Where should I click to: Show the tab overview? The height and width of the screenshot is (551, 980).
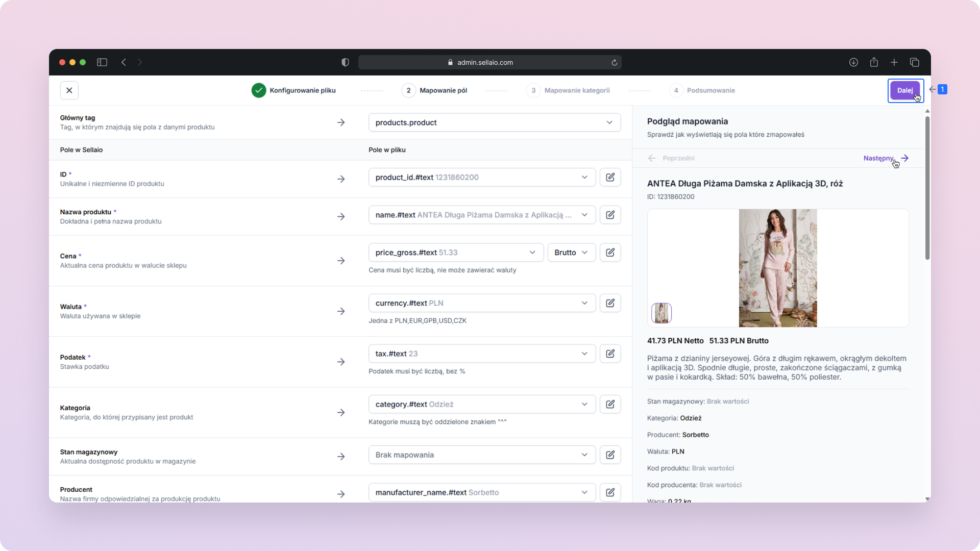tap(915, 62)
